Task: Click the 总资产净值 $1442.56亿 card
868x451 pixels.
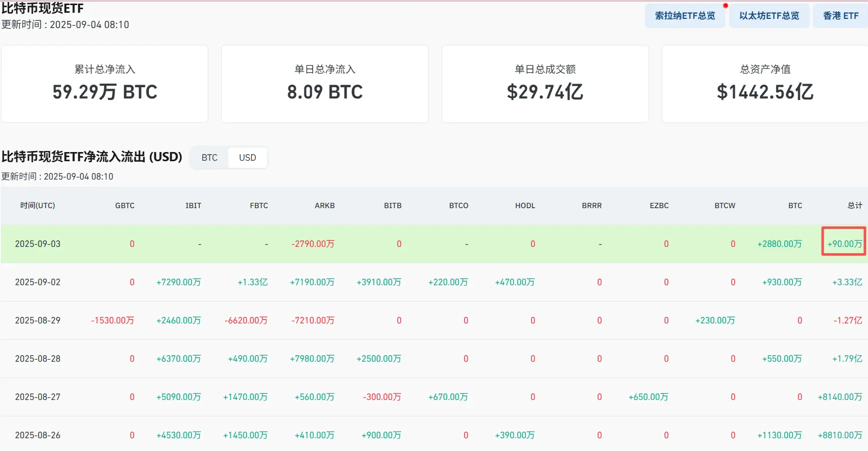Action: coord(765,84)
